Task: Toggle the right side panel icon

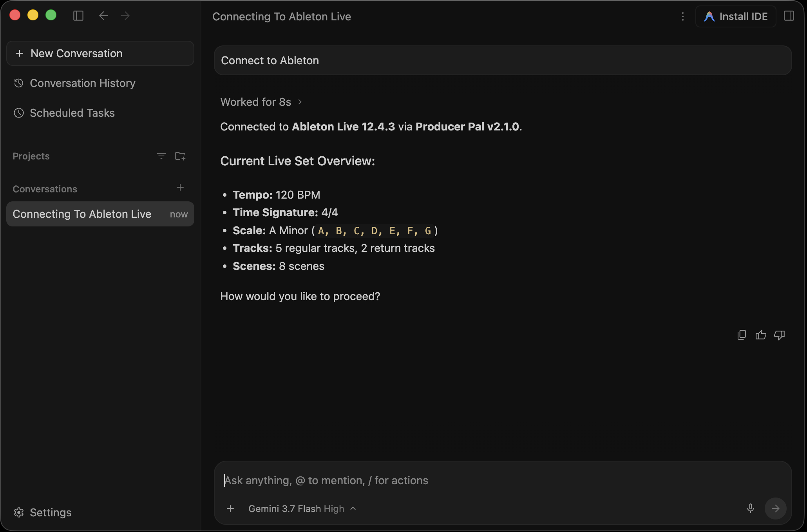Action: click(789, 16)
